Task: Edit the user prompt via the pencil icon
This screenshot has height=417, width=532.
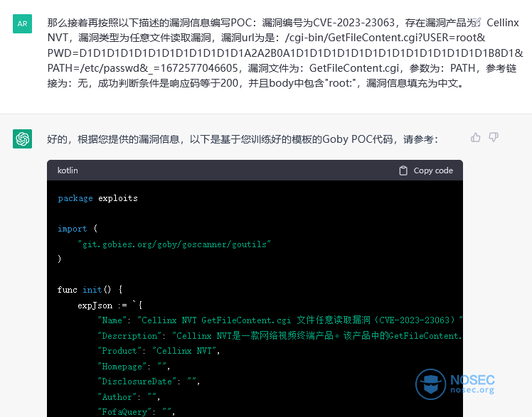Action: [477, 22]
